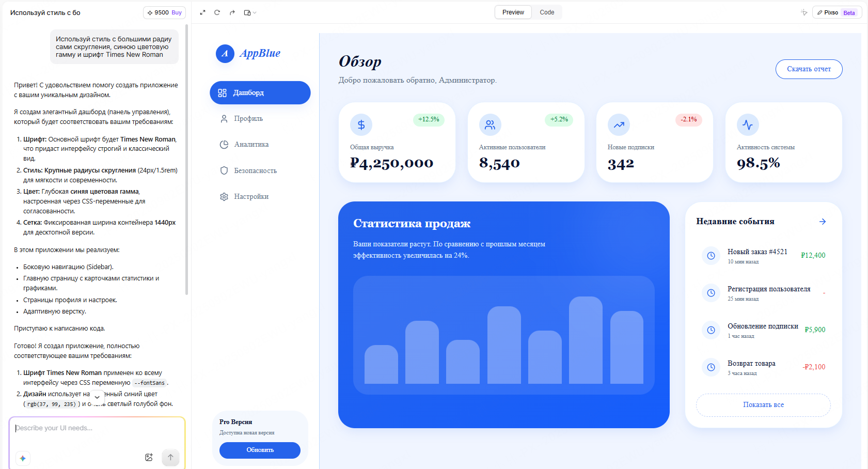Click the refresh preview icon
This screenshot has height=469, width=868.
pos(217,12)
